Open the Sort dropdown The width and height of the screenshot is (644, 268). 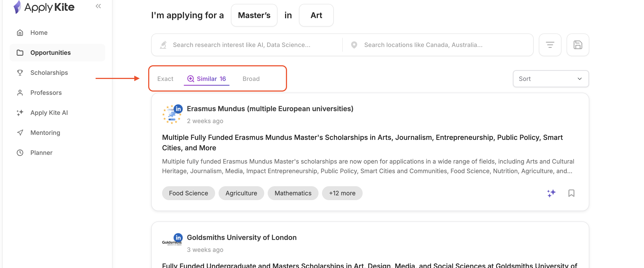point(551,79)
